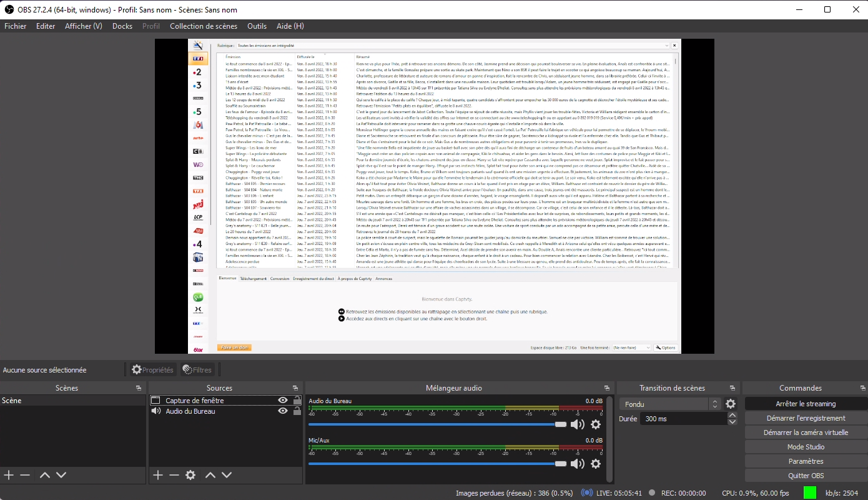
Task: Open 'Une fois terminé' dropdown in preview
Action: point(632,347)
